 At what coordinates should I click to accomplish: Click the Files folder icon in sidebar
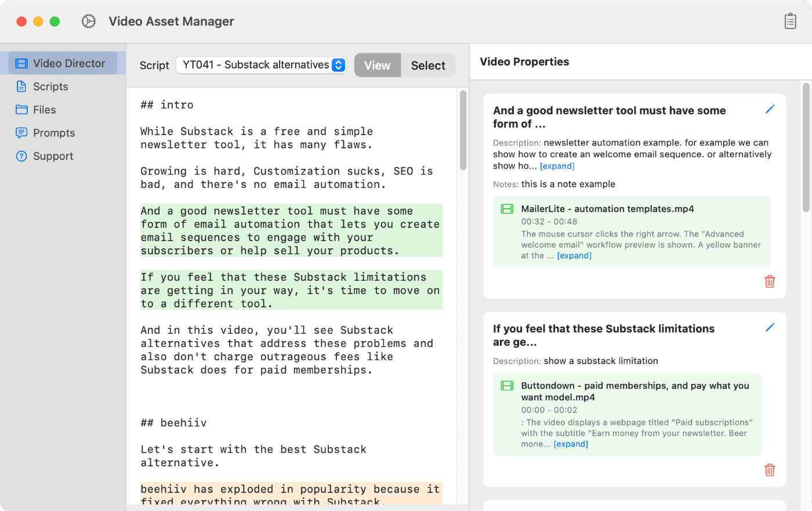pyautogui.click(x=21, y=109)
